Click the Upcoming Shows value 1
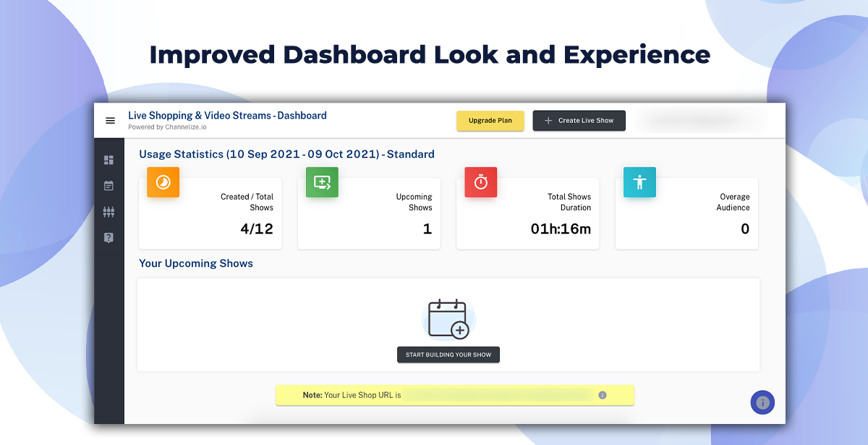Image resolution: width=868 pixels, height=445 pixels. click(x=427, y=229)
